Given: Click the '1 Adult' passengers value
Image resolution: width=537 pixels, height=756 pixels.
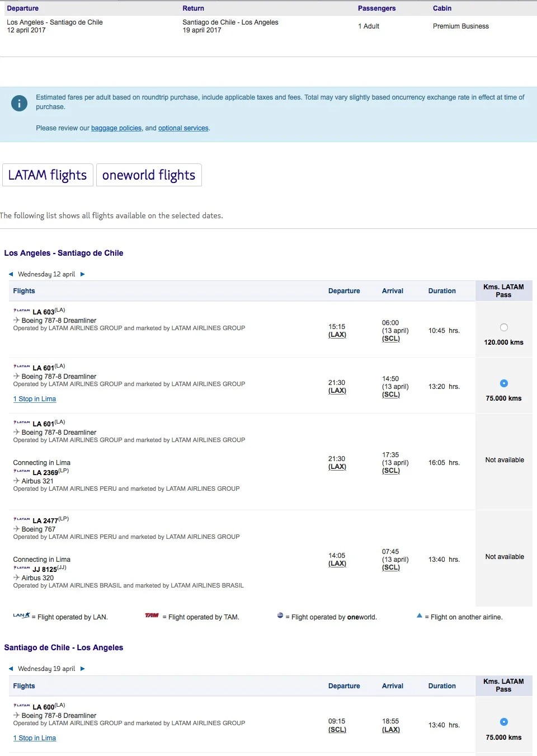Looking at the screenshot, I should (369, 26).
